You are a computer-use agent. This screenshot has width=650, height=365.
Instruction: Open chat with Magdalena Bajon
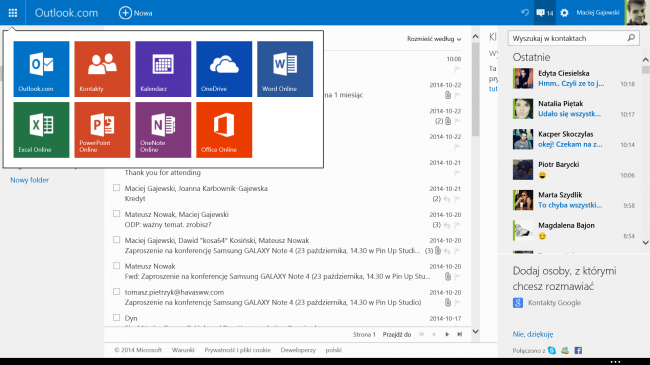[574, 231]
